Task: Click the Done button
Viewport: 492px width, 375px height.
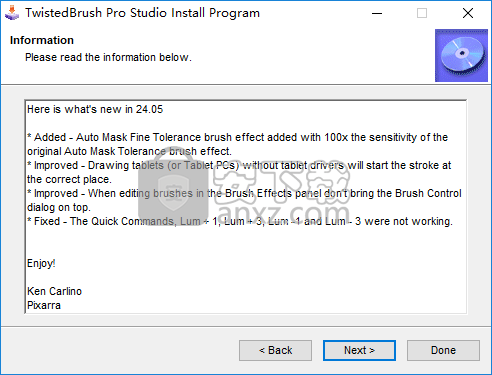Action: coord(443,350)
